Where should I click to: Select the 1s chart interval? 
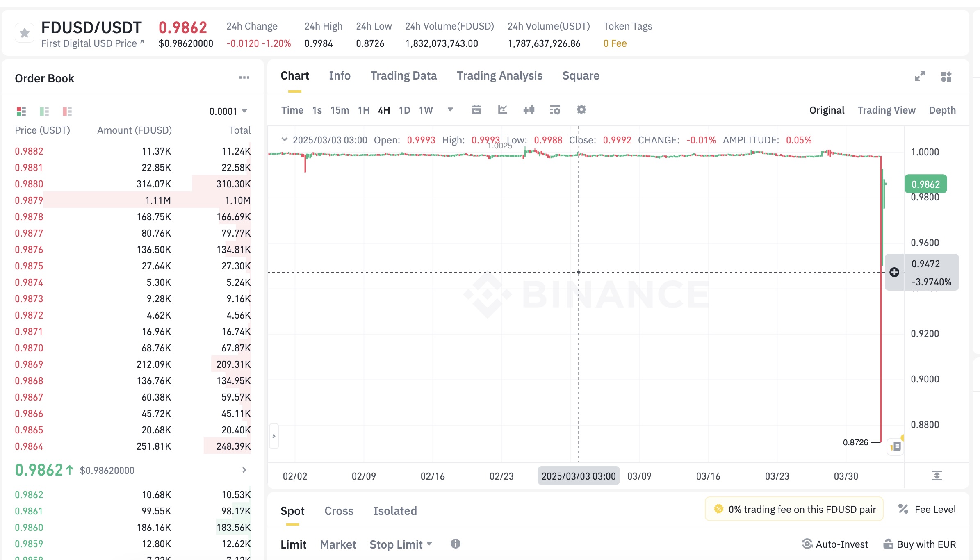[x=317, y=110]
